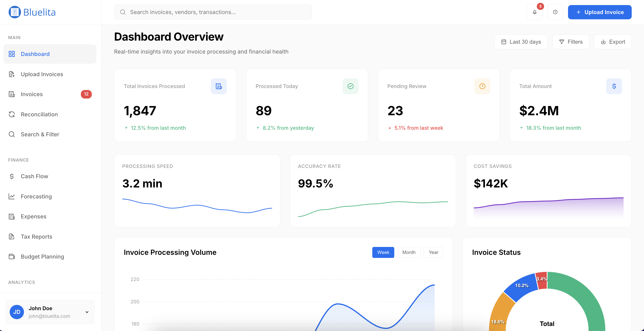Screen dimensions: 644x331
Task: Click the Upload Invoice button
Action: pos(599,12)
